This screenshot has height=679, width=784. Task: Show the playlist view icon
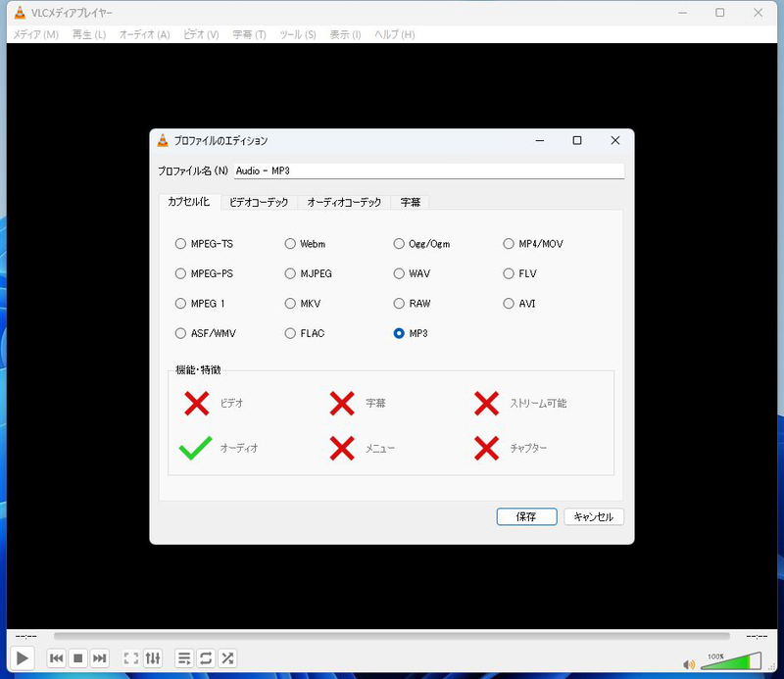pos(184,658)
